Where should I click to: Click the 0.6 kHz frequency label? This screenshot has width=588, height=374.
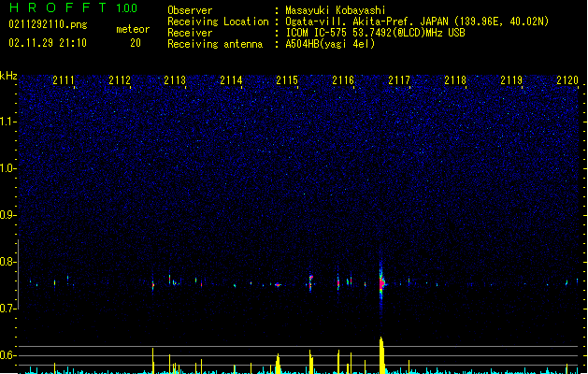[x=7, y=355]
